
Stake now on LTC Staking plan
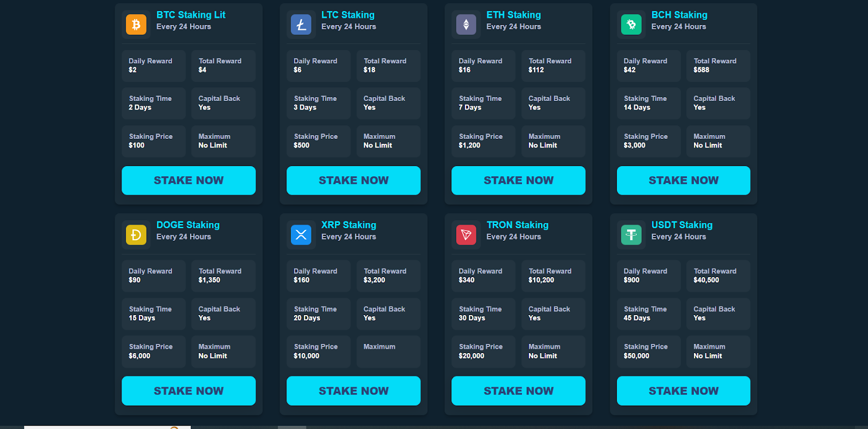coord(353,180)
